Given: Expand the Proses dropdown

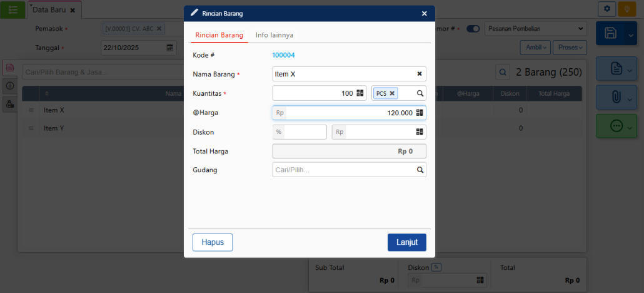Looking at the screenshot, I should pyautogui.click(x=571, y=48).
